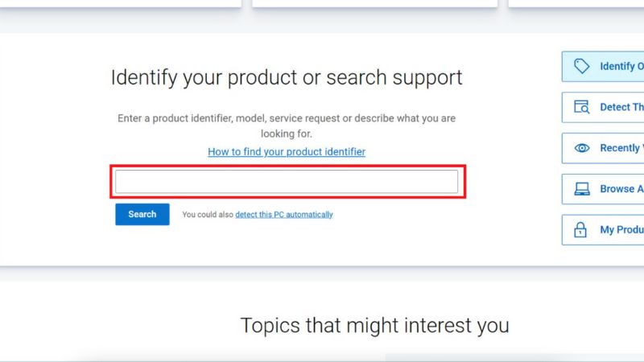
Task: Click the rightmost white card at the top
Action: pos(576,3)
